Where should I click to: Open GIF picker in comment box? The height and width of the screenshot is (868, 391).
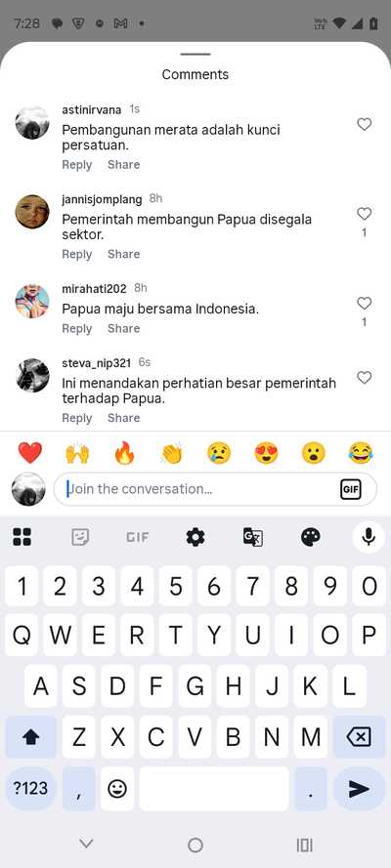pos(351,489)
